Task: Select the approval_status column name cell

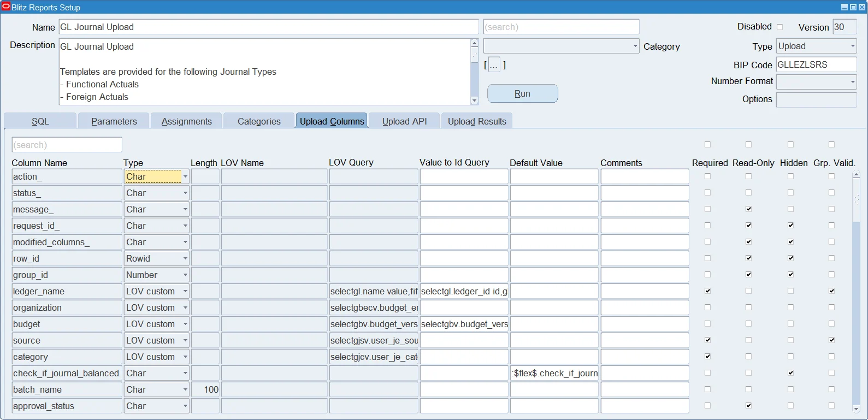Action: pos(67,406)
